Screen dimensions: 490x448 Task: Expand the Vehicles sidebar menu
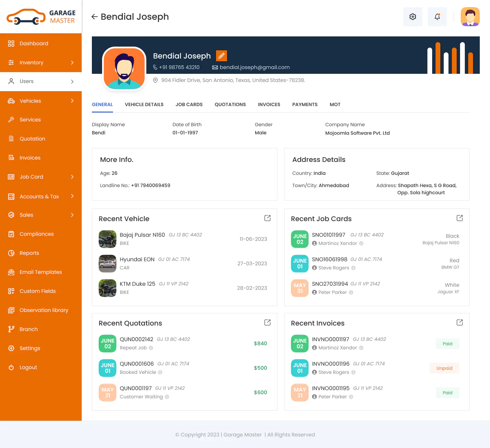[x=72, y=101]
